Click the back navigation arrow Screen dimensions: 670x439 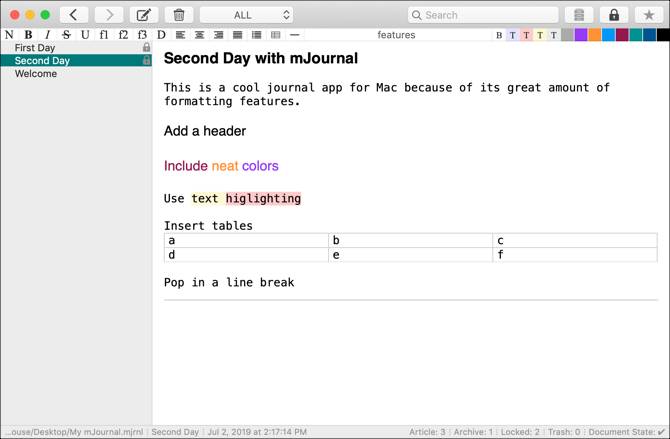(x=74, y=15)
